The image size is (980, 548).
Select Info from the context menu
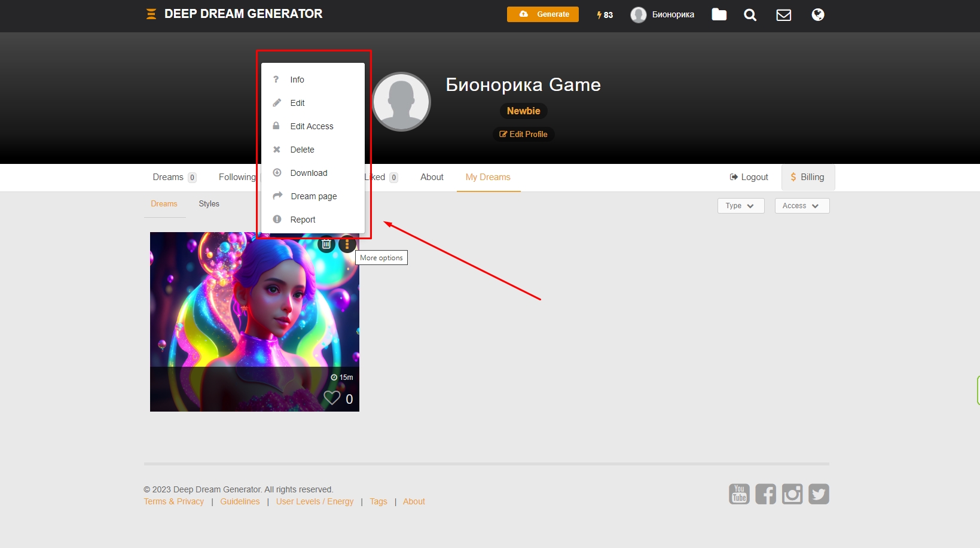coord(313,80)
